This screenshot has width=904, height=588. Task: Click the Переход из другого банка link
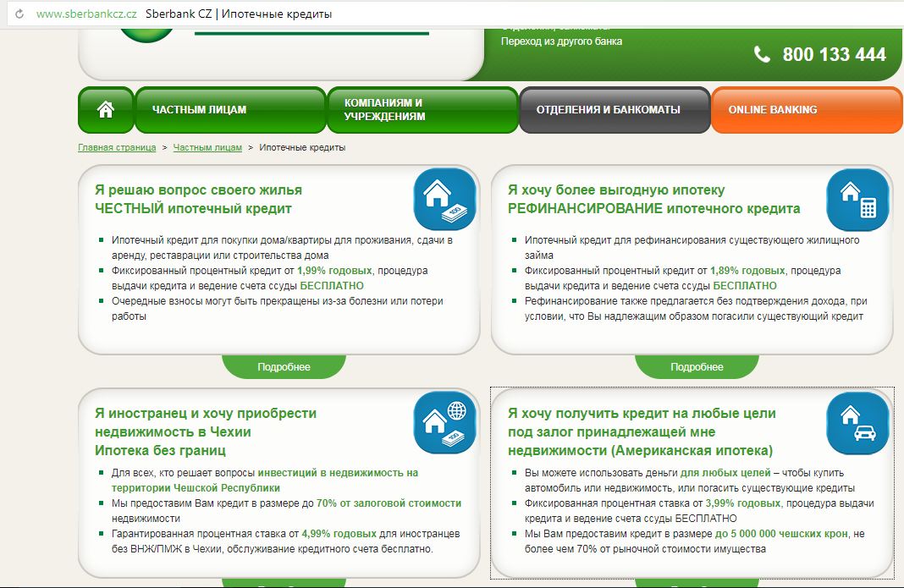(x=561, y=41)
